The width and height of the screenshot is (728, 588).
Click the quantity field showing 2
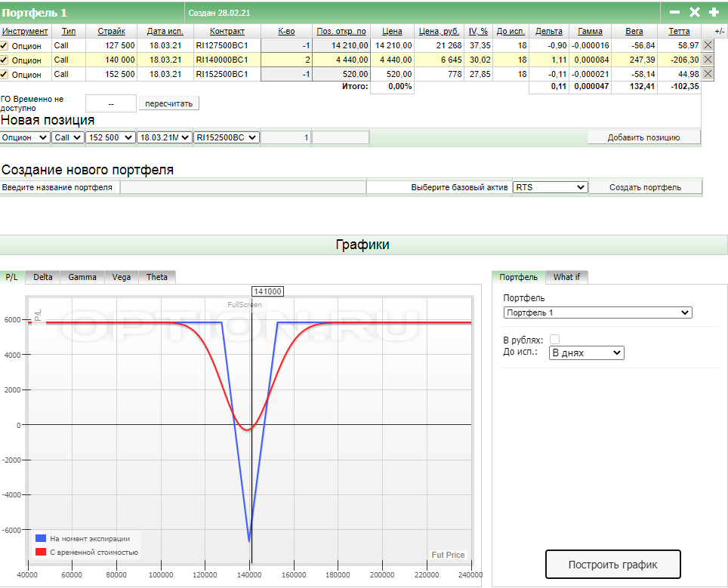[286, 60]
